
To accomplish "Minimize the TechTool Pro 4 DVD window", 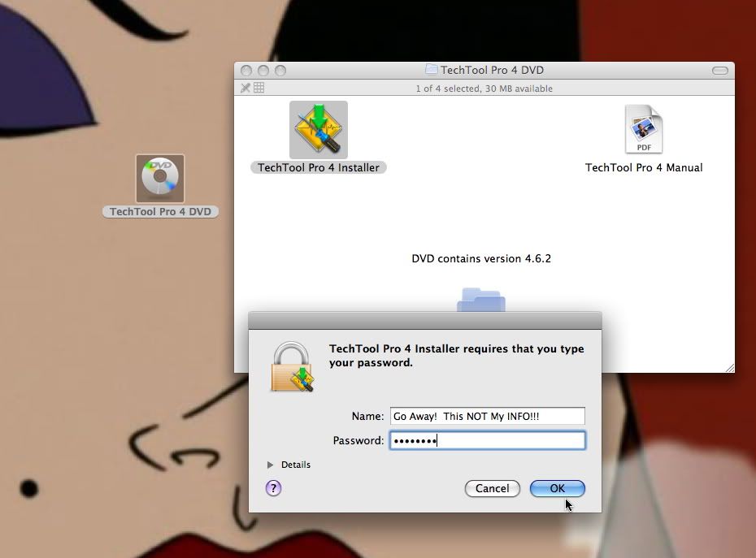I will (x=263, y=71).
